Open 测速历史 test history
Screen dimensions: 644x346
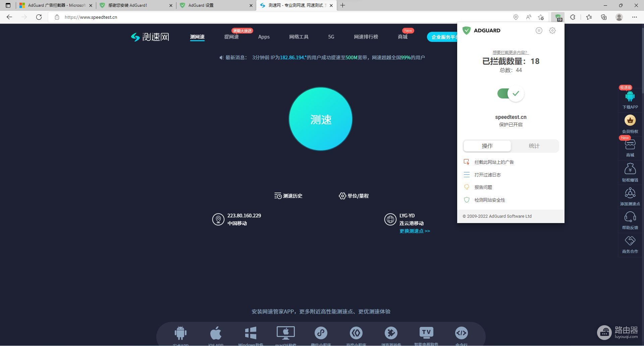click(x=288, y=196)
